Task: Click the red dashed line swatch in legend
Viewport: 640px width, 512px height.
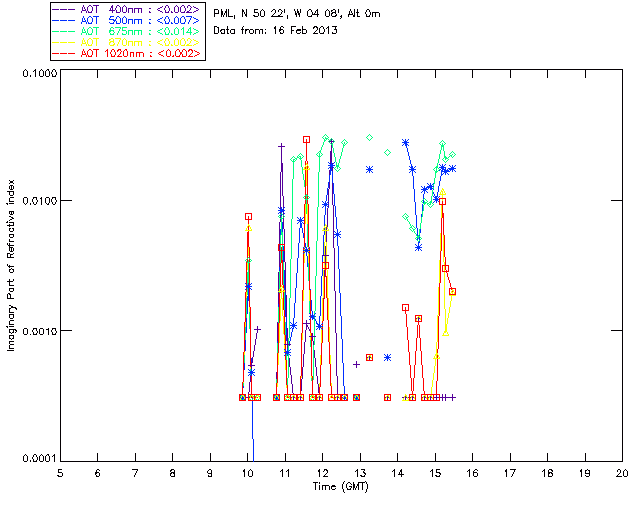Action: (x=64, y=53)
